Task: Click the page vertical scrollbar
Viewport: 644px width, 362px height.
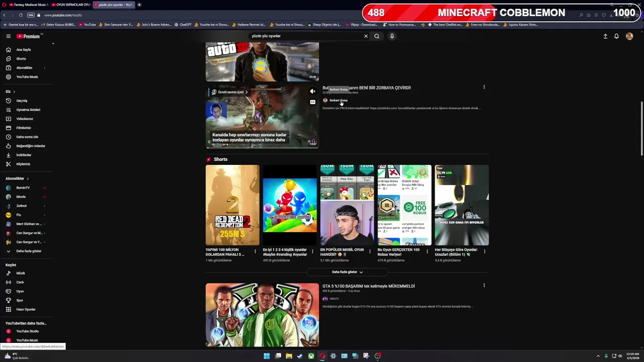Action: point(641,129)
